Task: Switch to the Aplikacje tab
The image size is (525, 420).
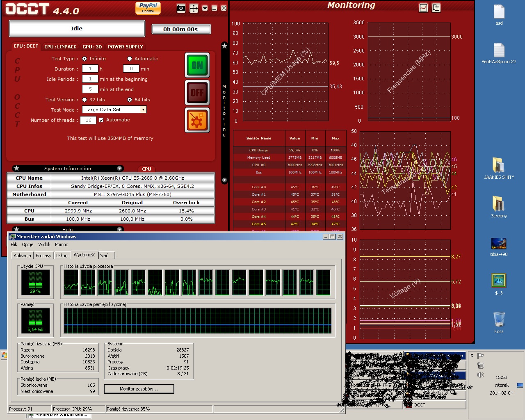Action: pos(22,255)
